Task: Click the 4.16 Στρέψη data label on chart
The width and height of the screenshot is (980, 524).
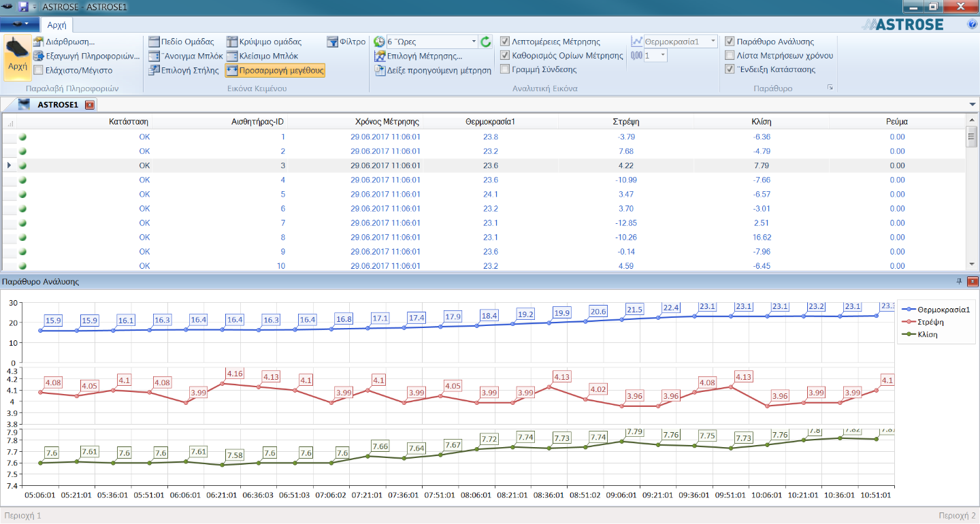Action: (x=235, y=374)
